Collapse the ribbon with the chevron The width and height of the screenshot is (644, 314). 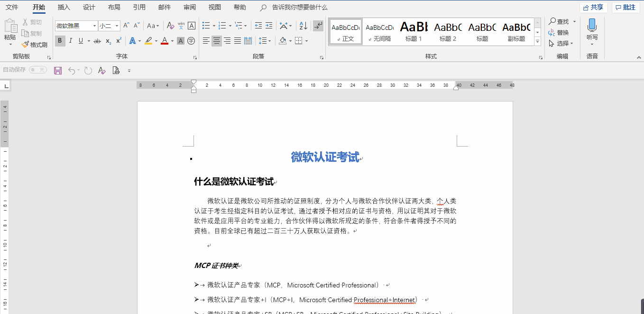click(638, 57)
